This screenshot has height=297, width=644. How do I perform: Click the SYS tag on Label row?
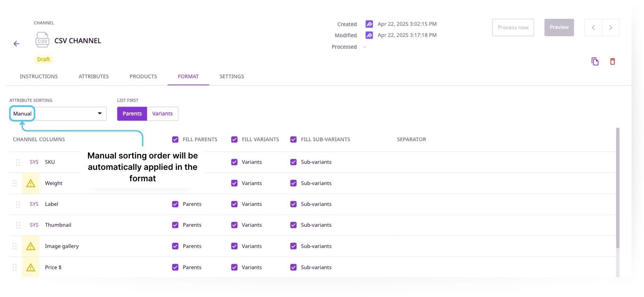tap(34, 204)
